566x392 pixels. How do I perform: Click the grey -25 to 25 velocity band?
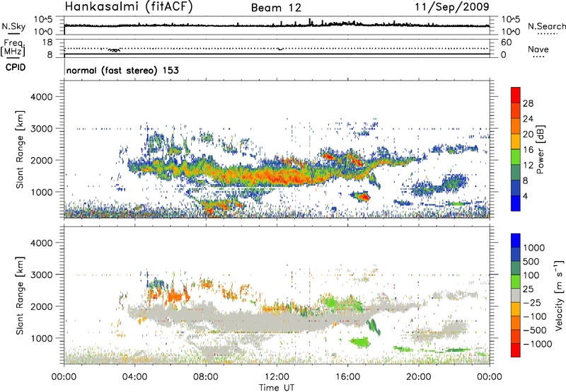coord(516,295)
